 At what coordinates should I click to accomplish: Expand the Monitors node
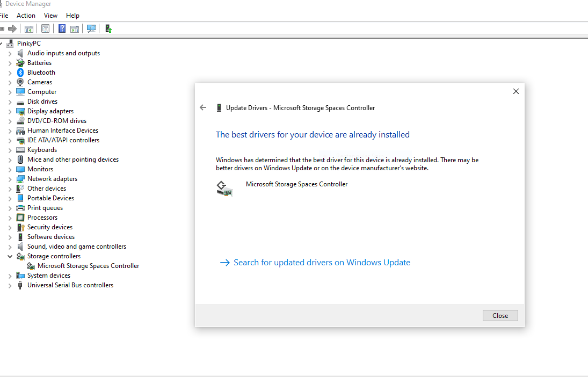click(x=10, y=170)
